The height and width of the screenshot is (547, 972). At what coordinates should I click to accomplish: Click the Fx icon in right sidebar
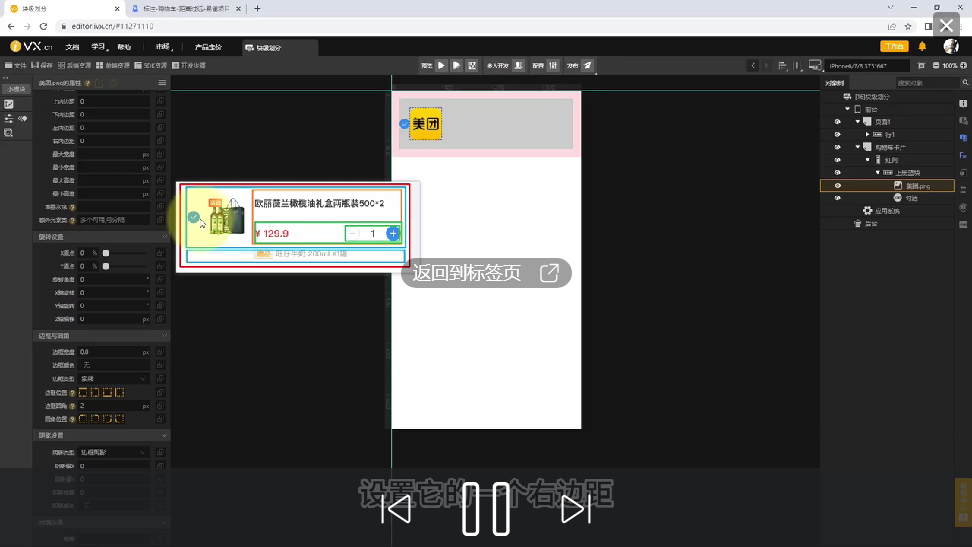point(963,156)
